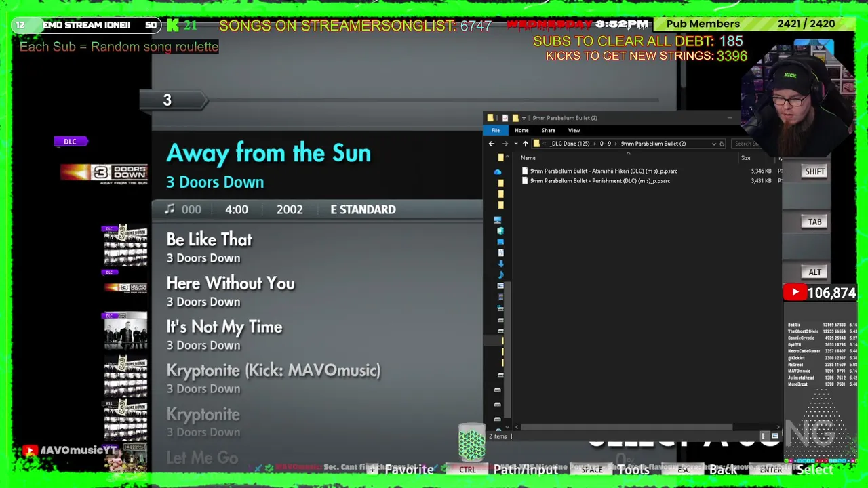Image resolution: width=868 pixels, height=488 pixels.
Task: Open the Quick Access Toolbar customize dropdown
Action: point(524,119)
